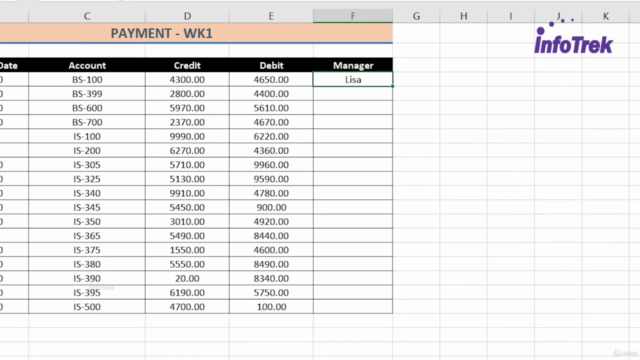
Task: Select debit value 100.00
Action: pos(271,307)
